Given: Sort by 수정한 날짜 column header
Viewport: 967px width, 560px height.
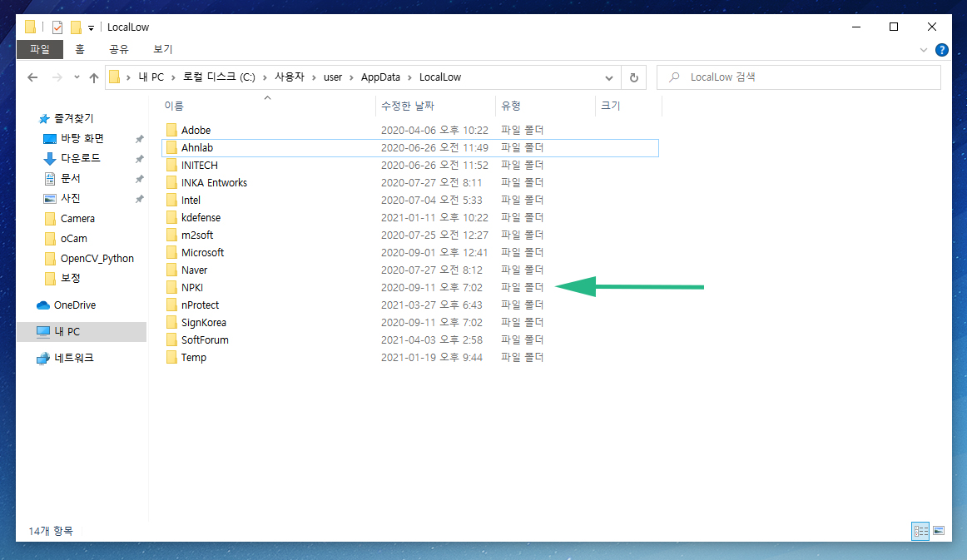Looking at the screenshot, I should (435, 106).
